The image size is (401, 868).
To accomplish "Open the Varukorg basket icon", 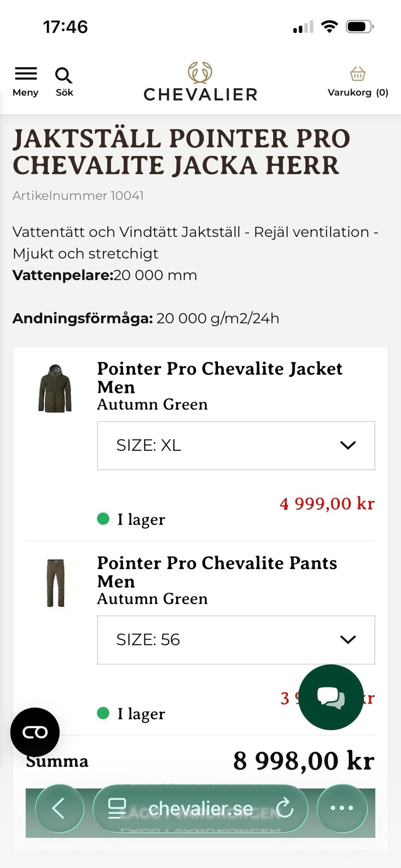I will coord(358,74).
